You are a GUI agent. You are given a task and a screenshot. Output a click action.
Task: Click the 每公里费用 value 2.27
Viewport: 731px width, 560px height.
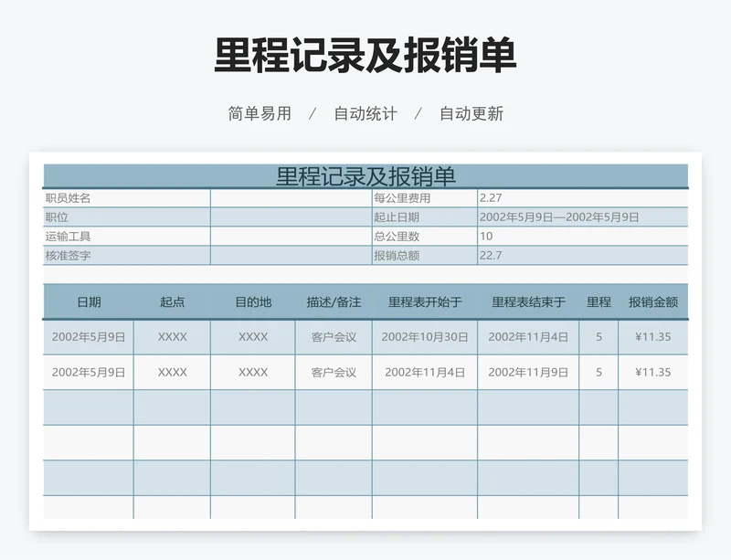(x=582, y=198)
